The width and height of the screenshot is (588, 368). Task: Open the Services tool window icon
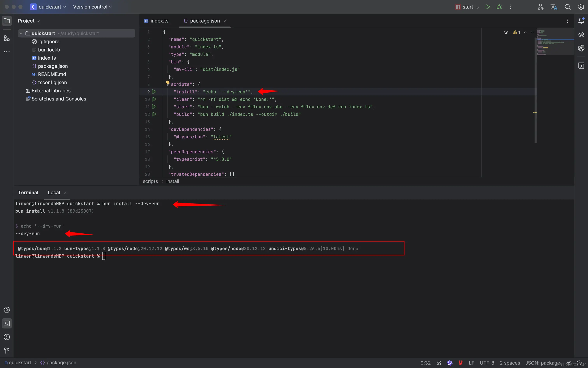pos(7,310)
